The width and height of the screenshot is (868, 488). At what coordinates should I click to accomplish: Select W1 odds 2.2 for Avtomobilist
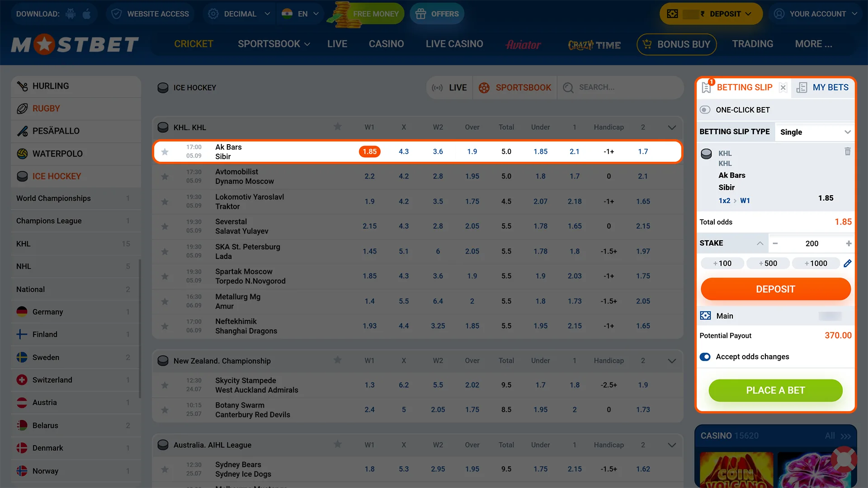point(369,176)
